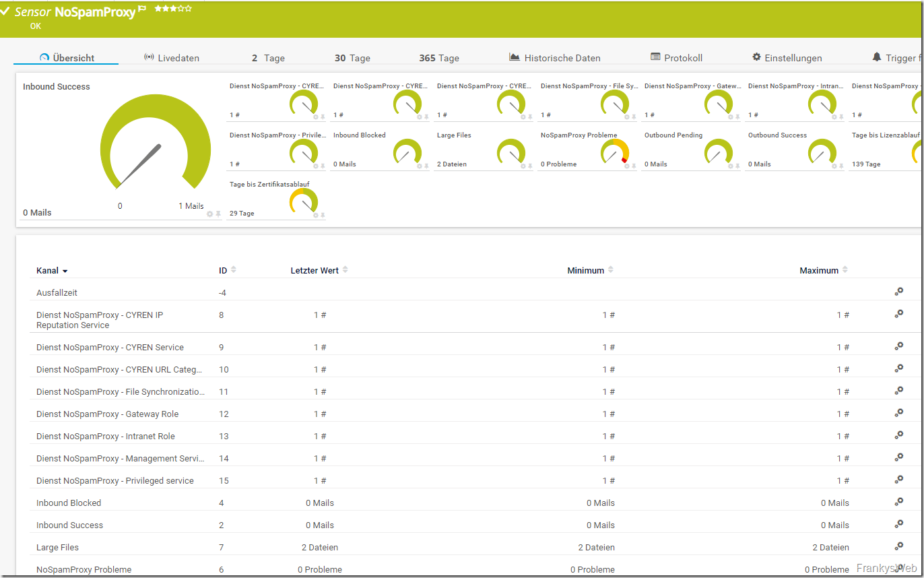Sort the table by the Kanal column
Viewport: 924px width, 578px height.
(x=52, y=271)
